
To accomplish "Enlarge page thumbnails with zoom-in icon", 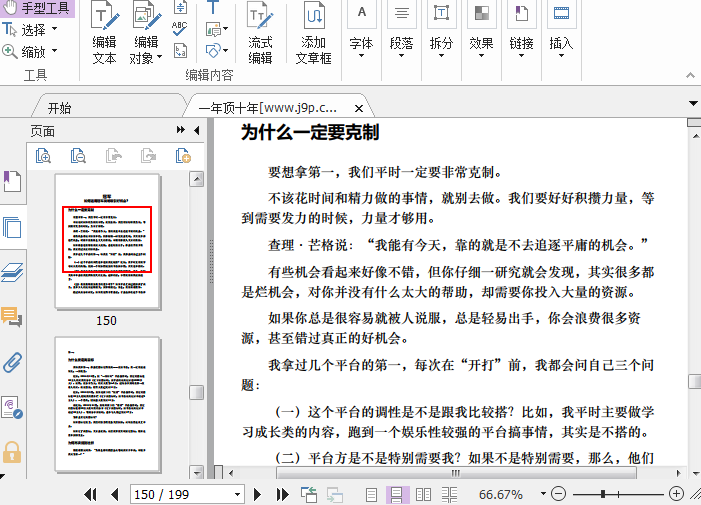I will point(43,155).
